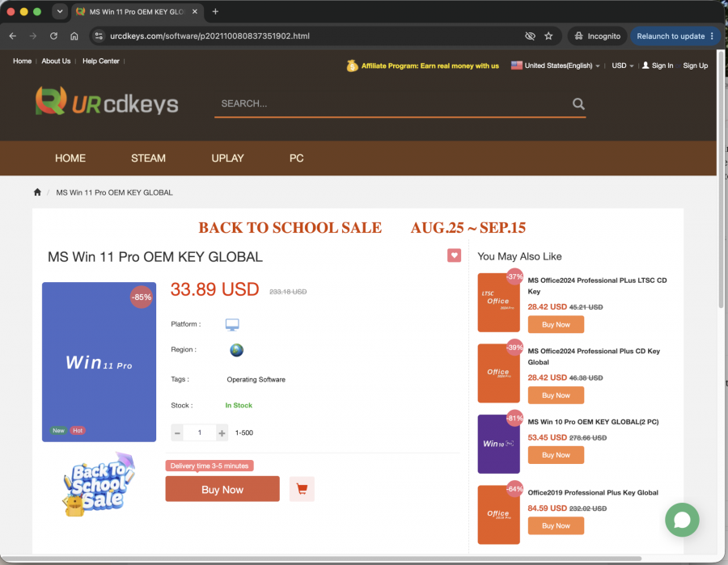Click the '33.89 USD' price text
This screenshot has height=565, width=728.
(214, 289)
